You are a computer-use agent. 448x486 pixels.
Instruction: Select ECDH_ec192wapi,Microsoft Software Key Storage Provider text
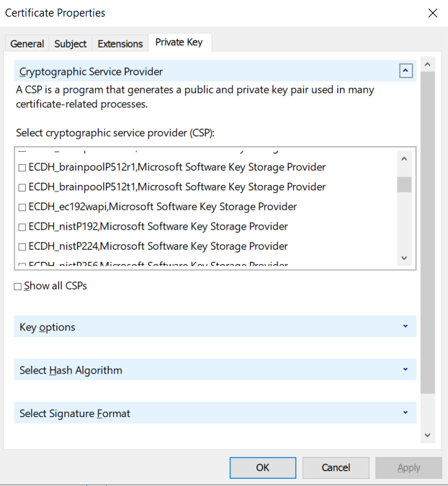click(163, 207)
